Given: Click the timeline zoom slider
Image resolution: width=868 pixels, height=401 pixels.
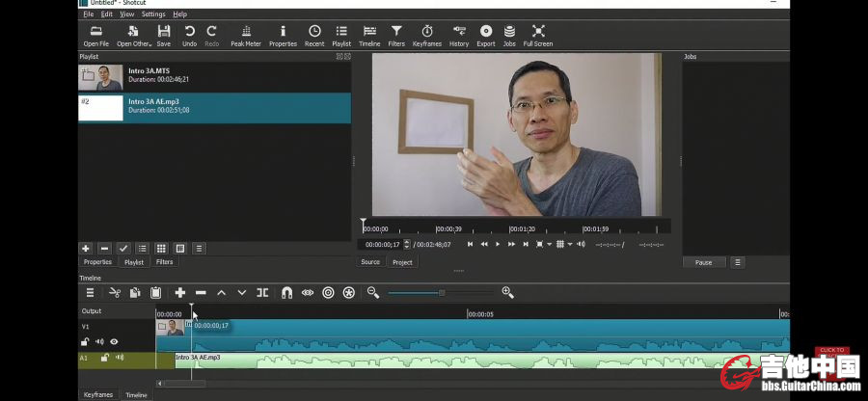Looking at the screenshot, I should 441,293.
